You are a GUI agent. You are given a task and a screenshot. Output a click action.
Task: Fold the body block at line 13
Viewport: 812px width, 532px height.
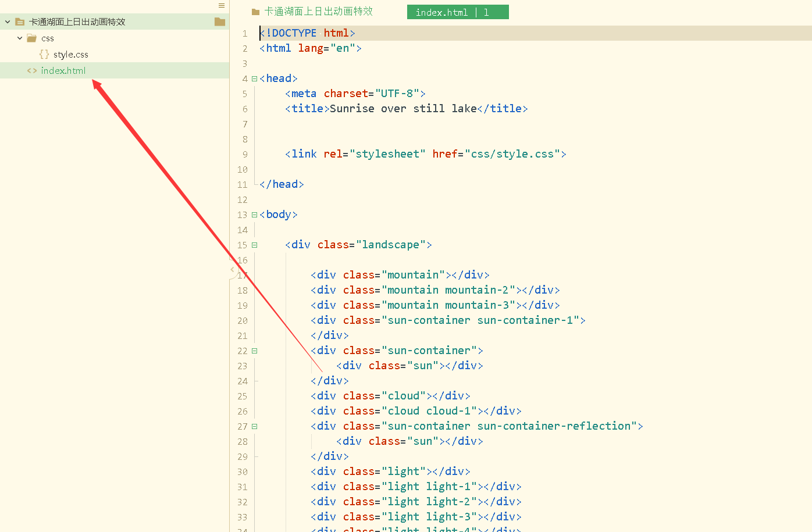tap(254, 215)
